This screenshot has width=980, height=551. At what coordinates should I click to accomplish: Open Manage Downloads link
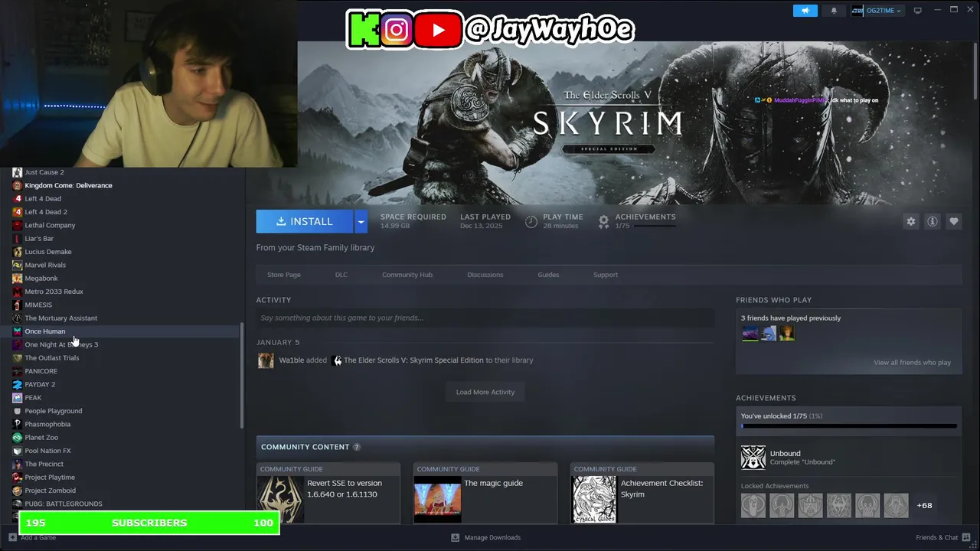(x=492, y=537)
